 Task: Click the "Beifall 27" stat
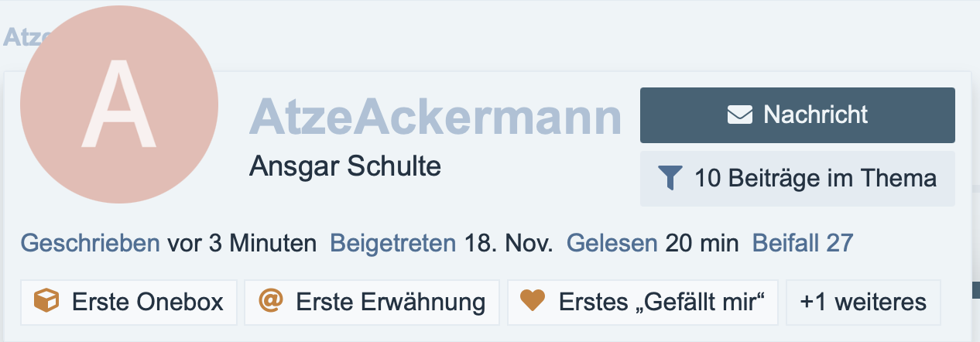[x=802, y=244]
